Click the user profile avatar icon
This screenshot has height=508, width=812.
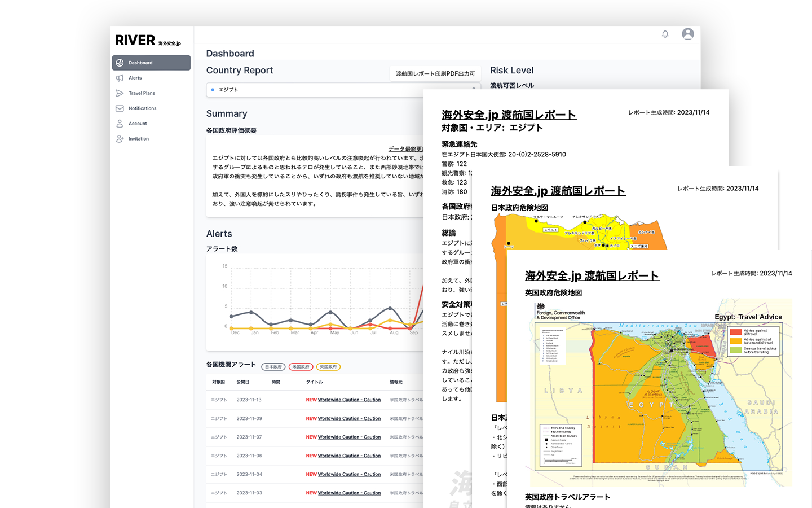click(688, 34)
